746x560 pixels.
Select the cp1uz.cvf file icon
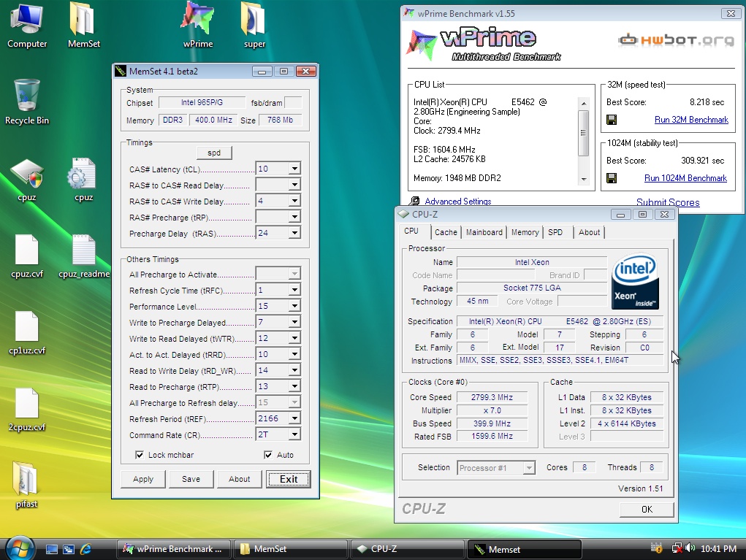[27, 333]
